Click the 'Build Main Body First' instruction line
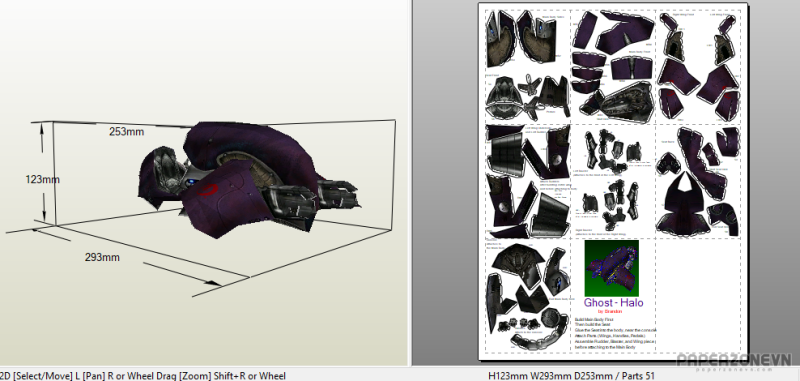Image resolution: width=800 pixels, height=381 pixels. [594, 319]
